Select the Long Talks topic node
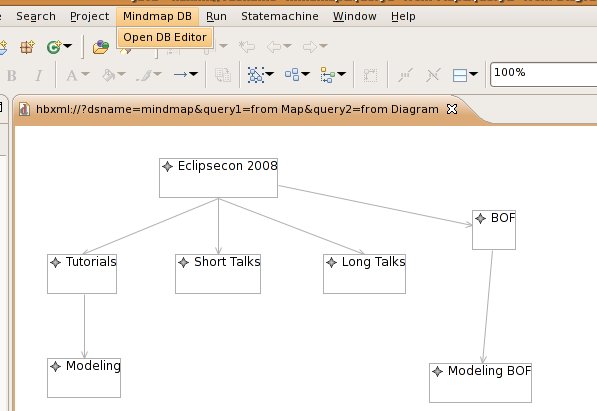This screenshot has width=597, height=411. [x=364, y=274]
